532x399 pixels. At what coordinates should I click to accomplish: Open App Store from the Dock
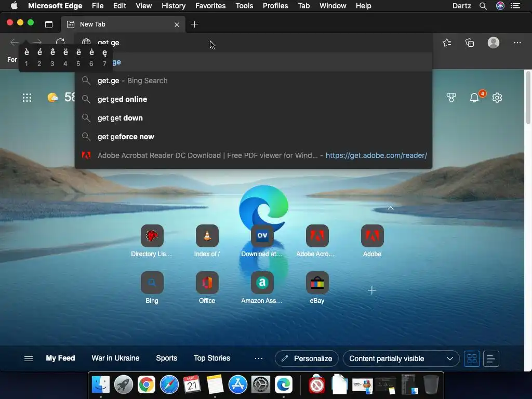(238, 385)
